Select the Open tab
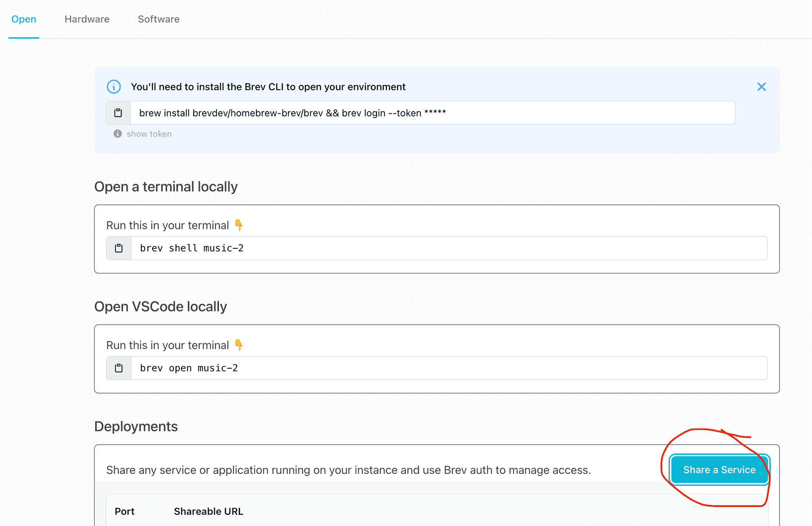The width and height of the screenshot is (812, 526). coord(24,19)
